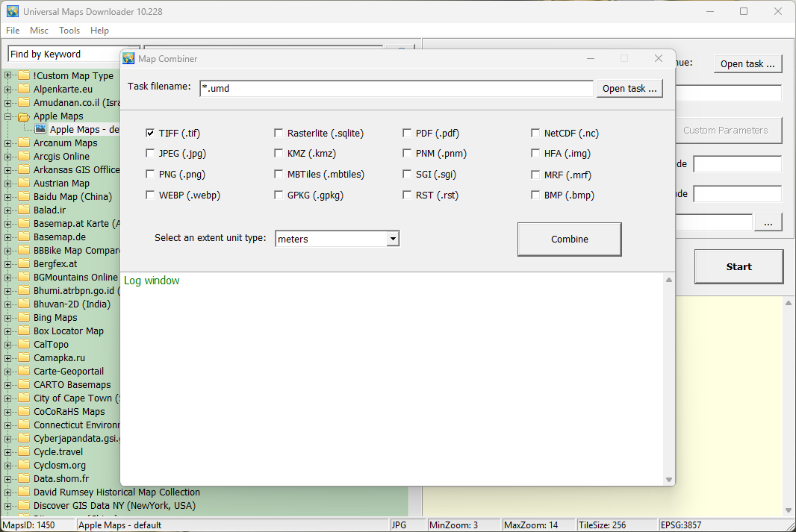Image resolution: width=796 pixels, height=532 pixels.
Task: Check the PDF (.pdf) format option
Action: [x=407, y=134]
